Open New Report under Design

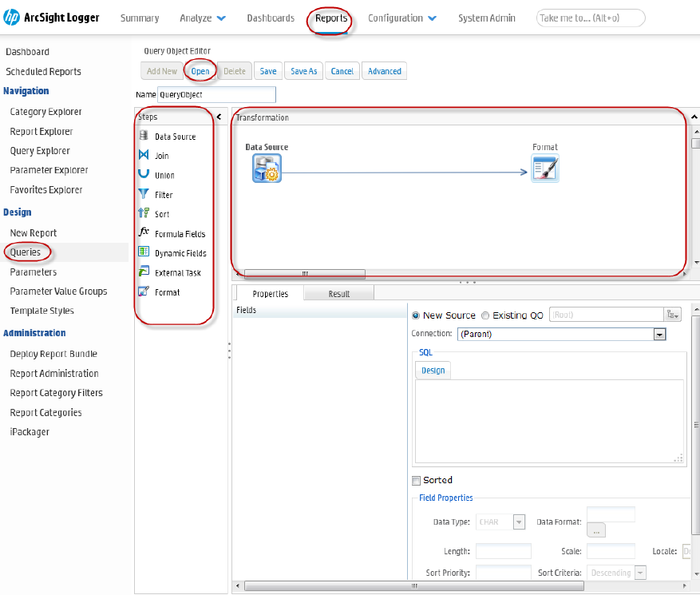(33, 232)
